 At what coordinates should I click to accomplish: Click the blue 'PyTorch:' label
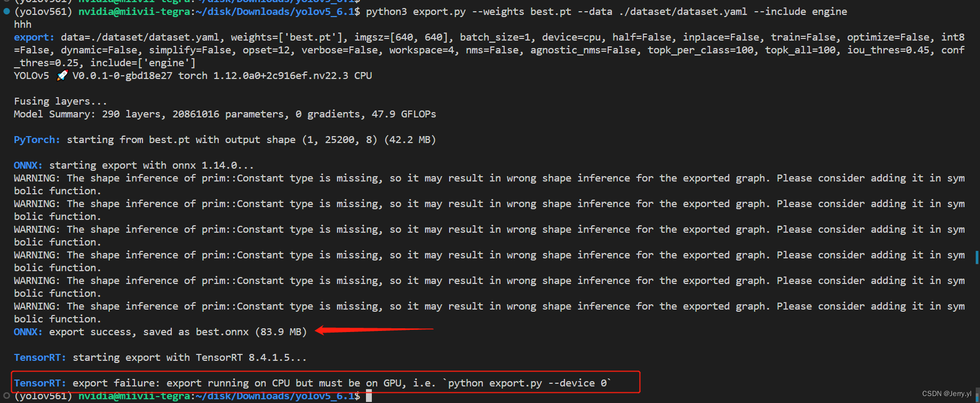point(37,140)
